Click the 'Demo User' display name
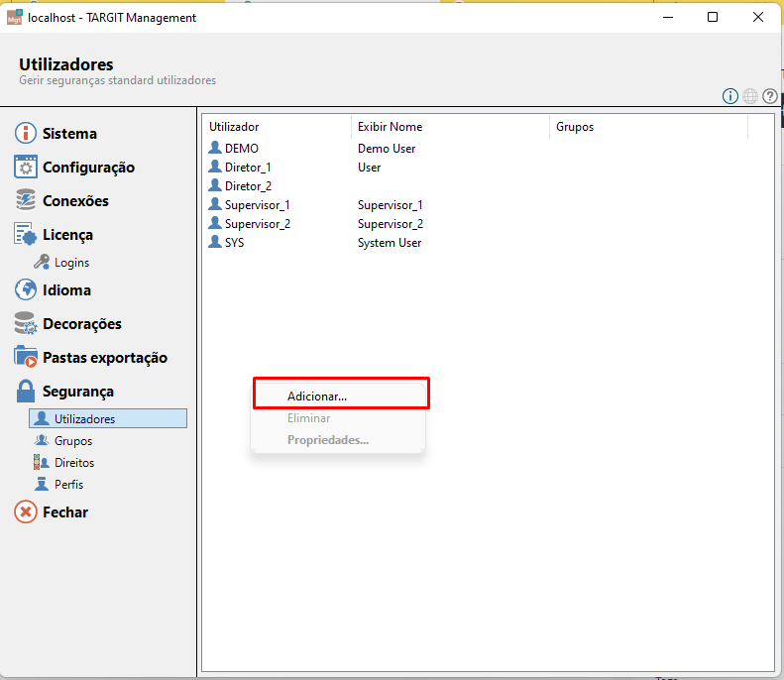This screenshot has width=784, height=680. point(387,149)
